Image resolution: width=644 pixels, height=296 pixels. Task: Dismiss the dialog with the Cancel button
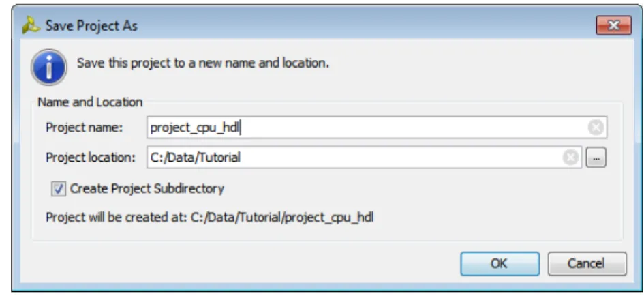tap(587, 263)
